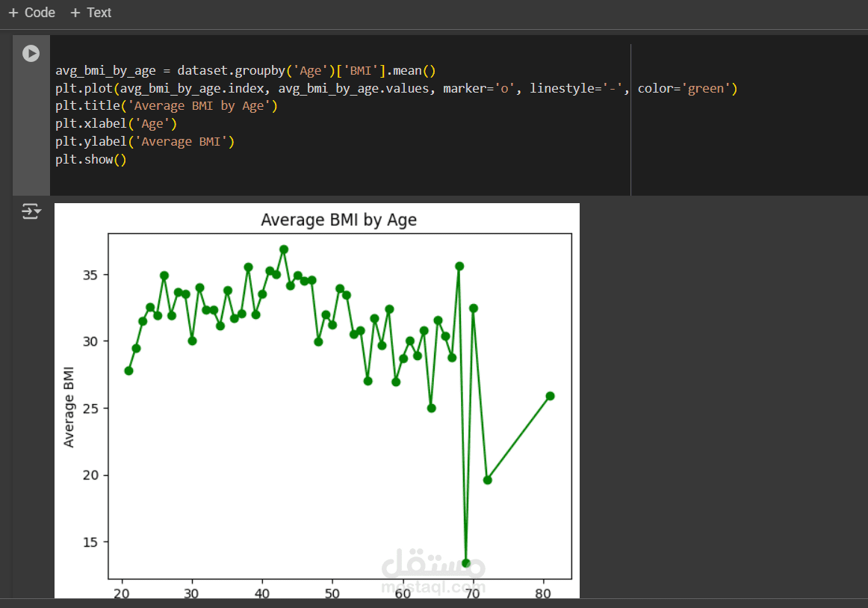Run the code cell with play button
The image size is (868, 608).
[31, 53]
